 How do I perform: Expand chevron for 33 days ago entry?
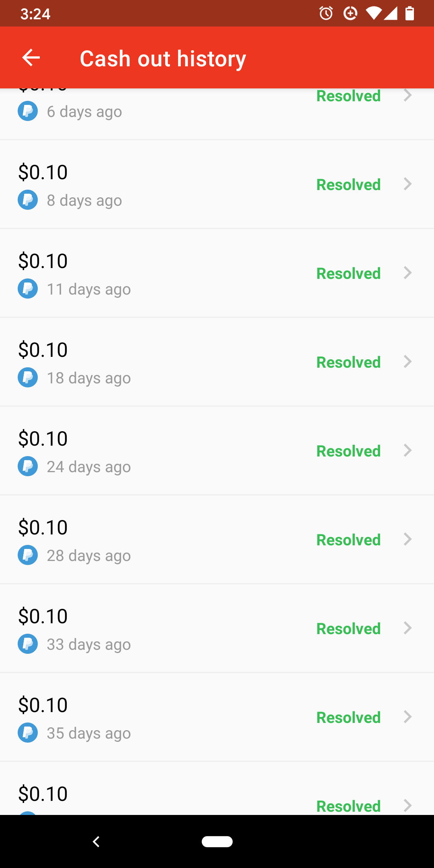click(407, 628)
